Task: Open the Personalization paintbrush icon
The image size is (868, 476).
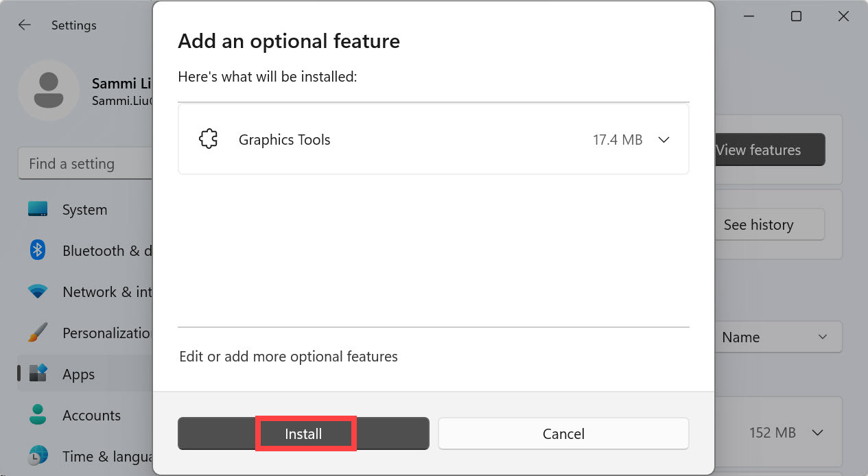Action: click(x=38, y=333)
